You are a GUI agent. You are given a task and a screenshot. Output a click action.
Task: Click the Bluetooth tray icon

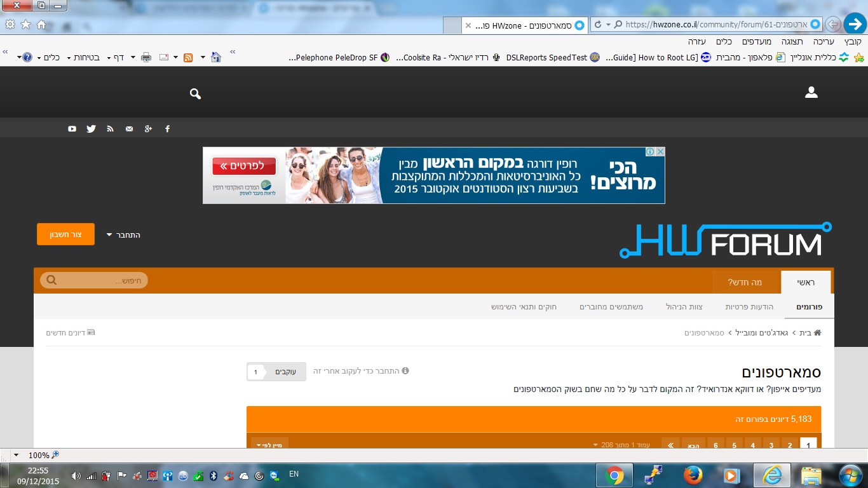(214, 475)
